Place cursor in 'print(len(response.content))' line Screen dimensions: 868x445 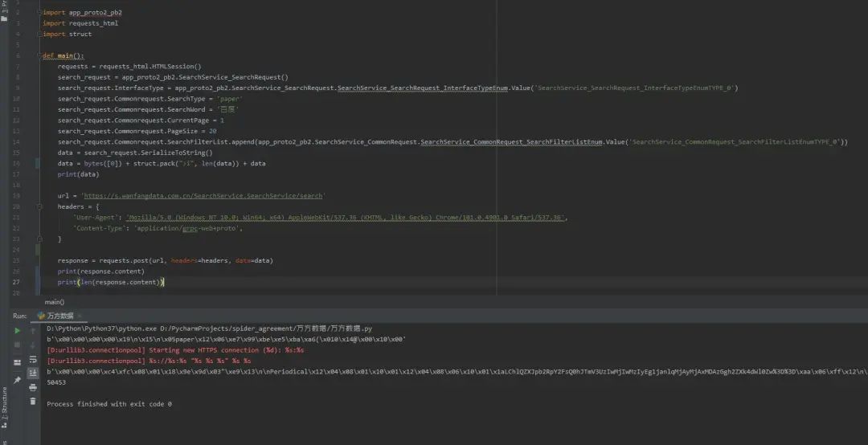[111, 282]
